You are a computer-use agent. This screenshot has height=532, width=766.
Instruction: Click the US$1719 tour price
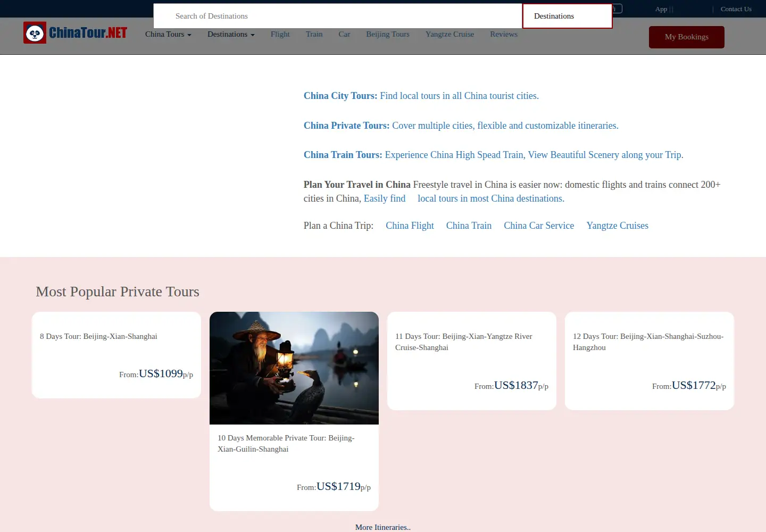pos(338,486)
